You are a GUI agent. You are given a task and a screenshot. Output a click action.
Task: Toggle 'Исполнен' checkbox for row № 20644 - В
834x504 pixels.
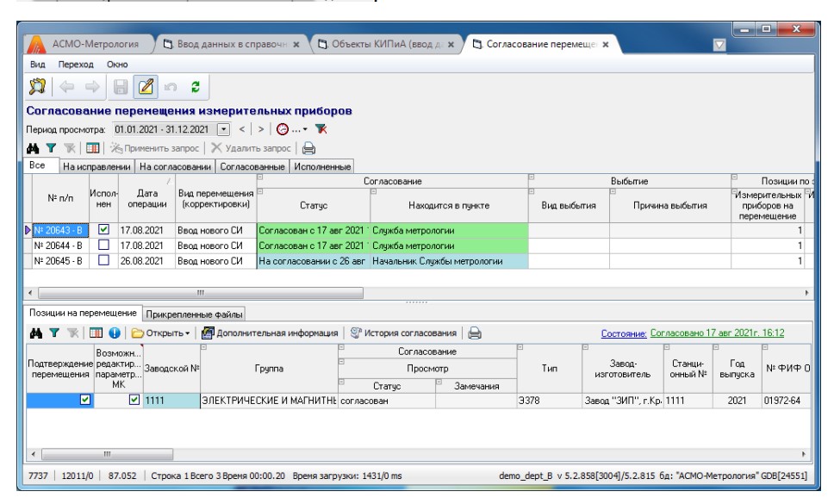(103, 245)
